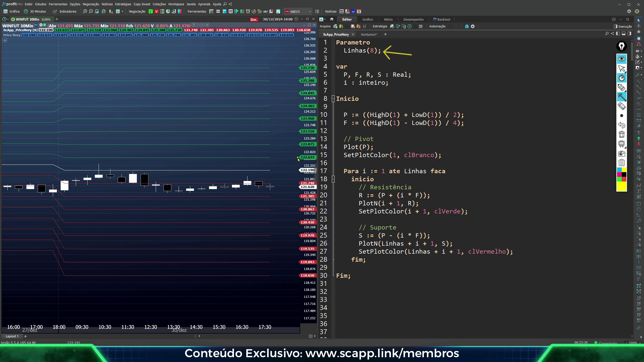Select the NoName1* editor tab

pyautogui.click(x=369, y=34)
